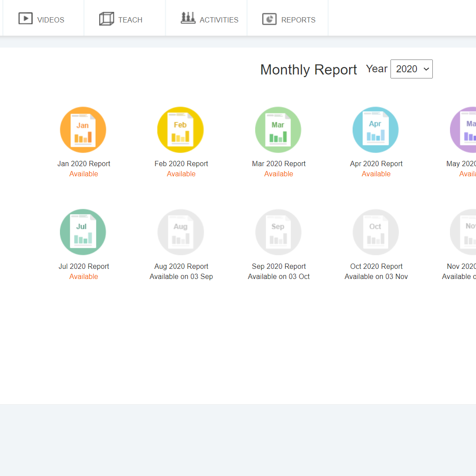
Task: Click the "Jan 2020 Report" label
Action: point(84,164)
